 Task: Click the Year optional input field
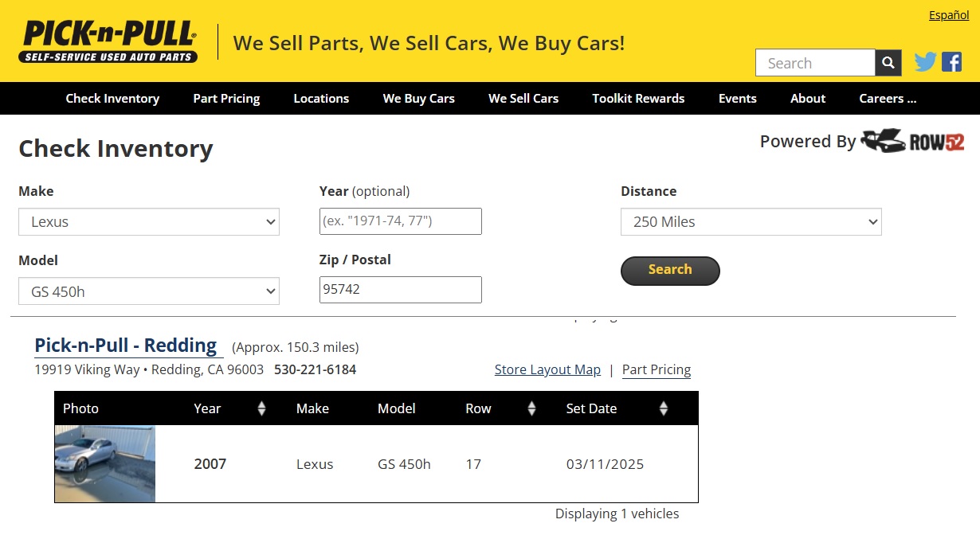[x=400, y=221]
